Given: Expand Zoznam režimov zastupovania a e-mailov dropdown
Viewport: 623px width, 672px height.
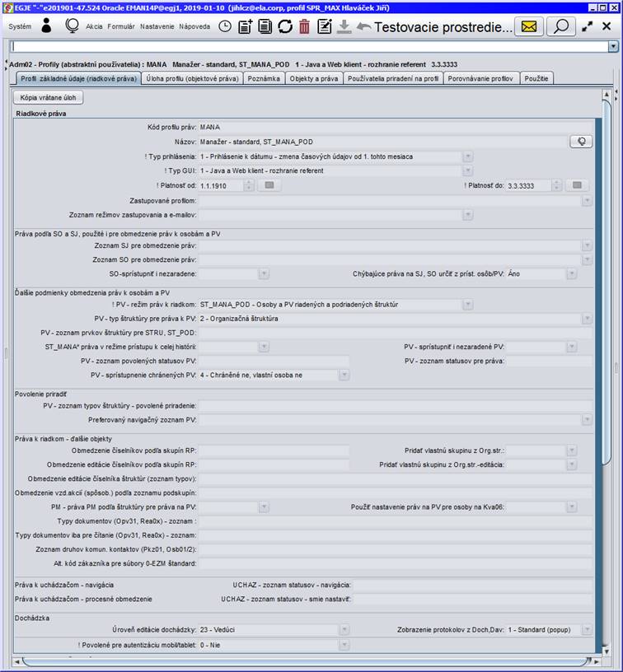Looking at the screenshot, I should coord(468,215).
